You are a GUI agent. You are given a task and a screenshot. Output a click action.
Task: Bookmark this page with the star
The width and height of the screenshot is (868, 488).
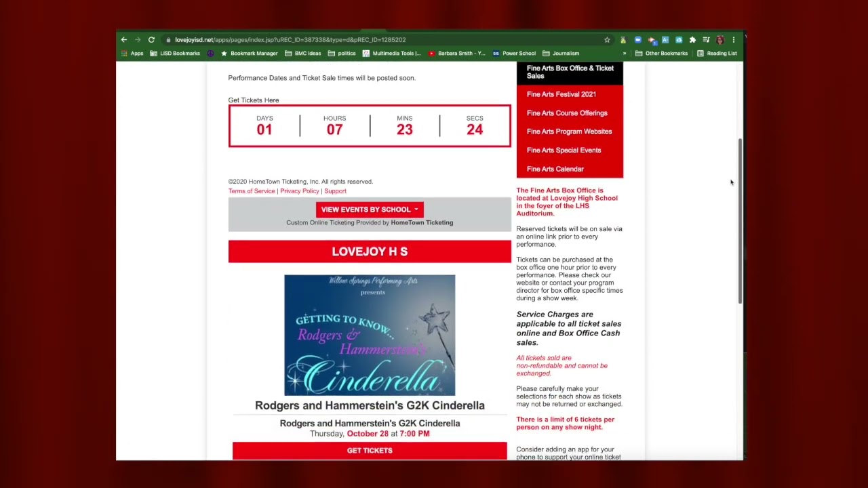coord(607,40)
